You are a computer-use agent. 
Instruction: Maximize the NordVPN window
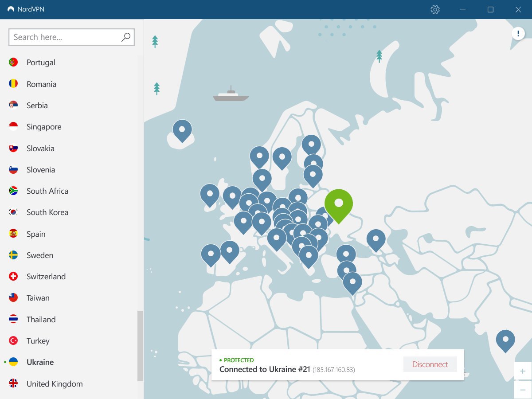coord(490,9)
